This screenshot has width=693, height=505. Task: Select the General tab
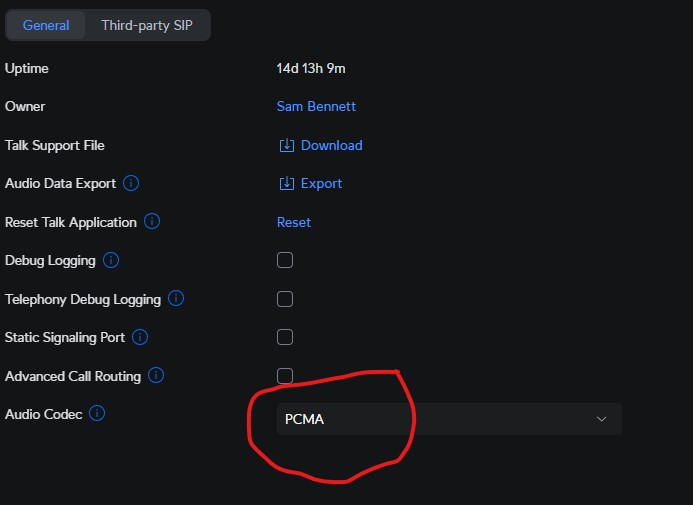46,25
